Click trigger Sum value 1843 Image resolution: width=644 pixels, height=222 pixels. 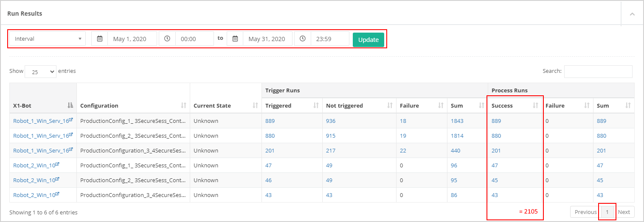(x=457, y=121)
